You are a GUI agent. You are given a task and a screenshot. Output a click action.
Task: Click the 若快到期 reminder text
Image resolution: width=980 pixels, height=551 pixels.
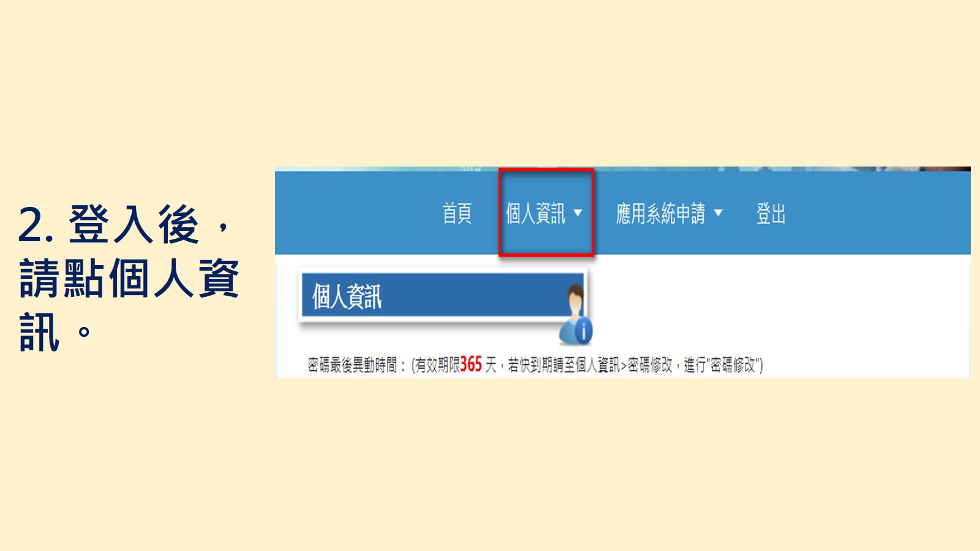click(x=530, y=365)
